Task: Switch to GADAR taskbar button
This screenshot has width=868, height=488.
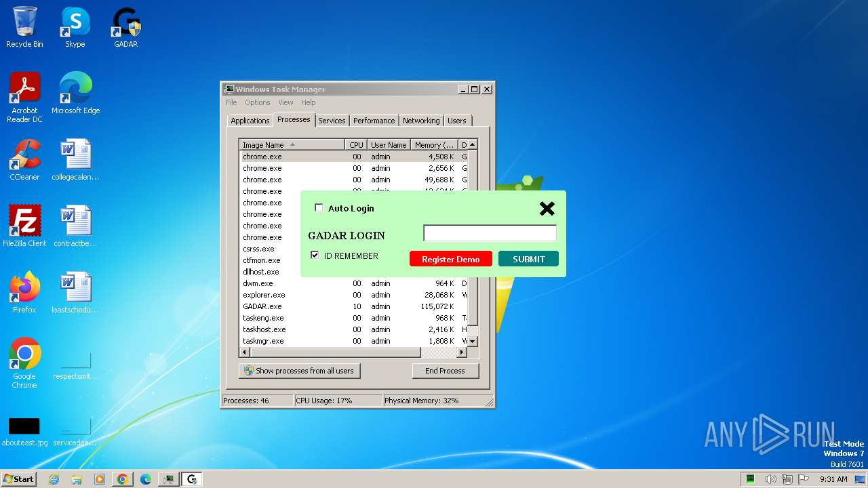Action: click(192, 479)
